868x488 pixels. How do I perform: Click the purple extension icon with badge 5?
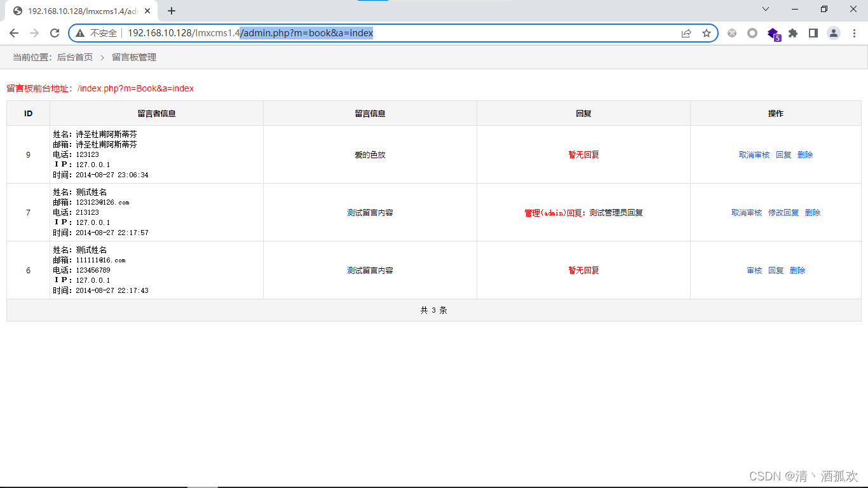[x=773, y=33]
